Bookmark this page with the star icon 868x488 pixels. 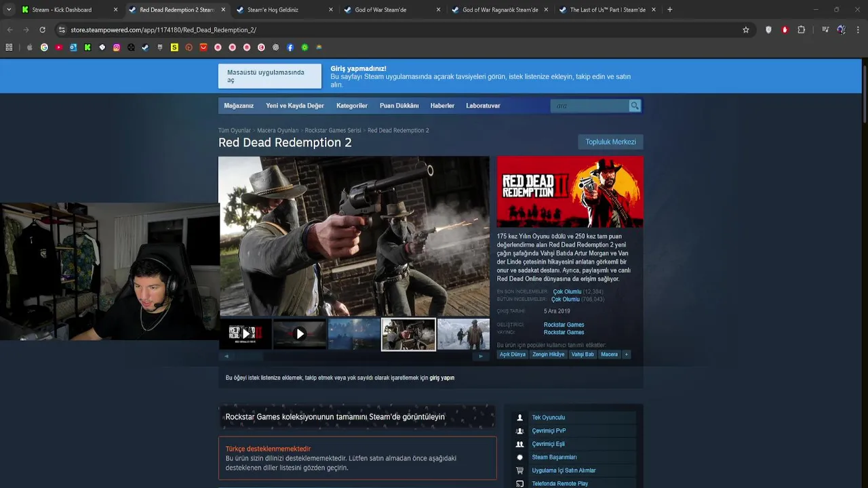(x=746, y=30)
